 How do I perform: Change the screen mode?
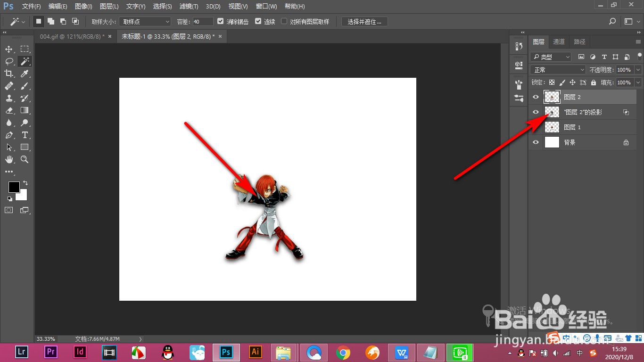pyautogui.click(x=25, y=210)
